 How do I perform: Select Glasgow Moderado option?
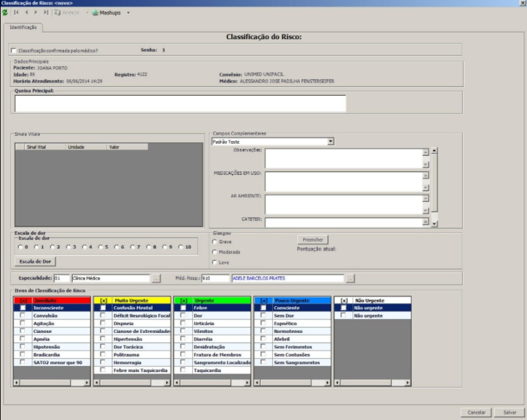tap(214, 252)
